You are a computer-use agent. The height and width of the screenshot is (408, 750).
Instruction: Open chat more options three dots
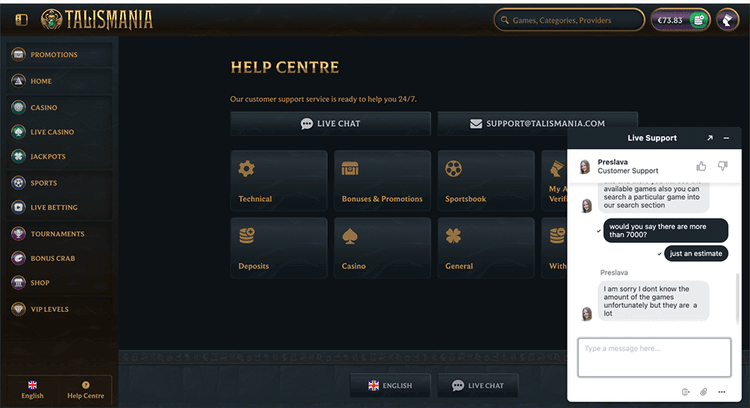coord(722,392)
